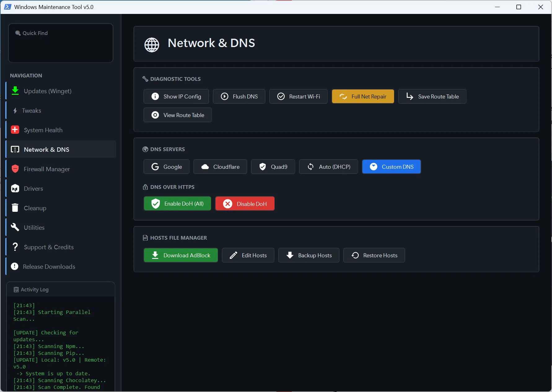Click the Cloudflare cloud icon
This screenshot has height=392, width=552.
tap(205, 167)
